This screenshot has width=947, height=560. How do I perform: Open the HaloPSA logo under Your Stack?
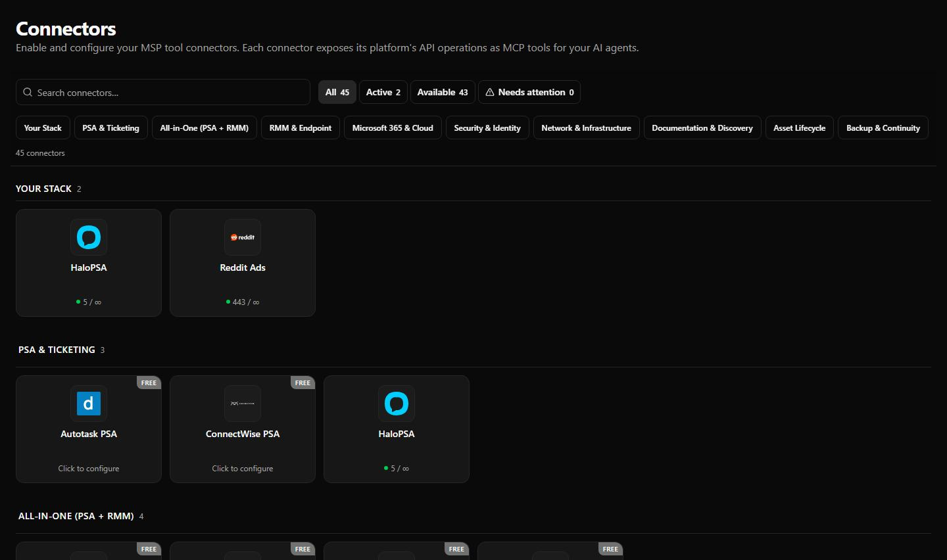tap(89, 237)
